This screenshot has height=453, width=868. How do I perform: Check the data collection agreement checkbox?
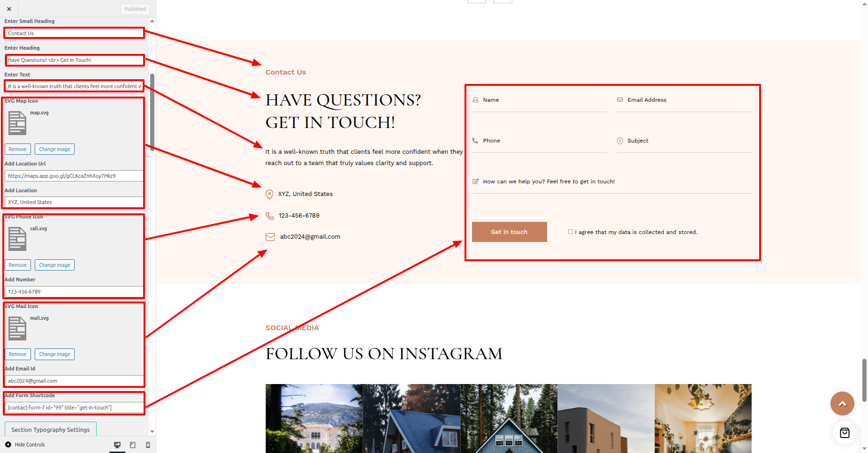pyautogui.click(x=571, y=232)
